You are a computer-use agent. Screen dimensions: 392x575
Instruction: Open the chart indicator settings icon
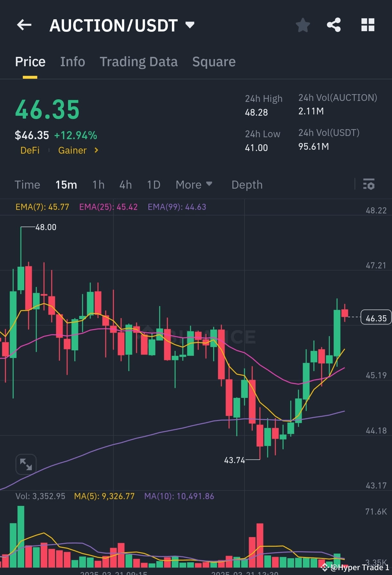tap(369, 184)
